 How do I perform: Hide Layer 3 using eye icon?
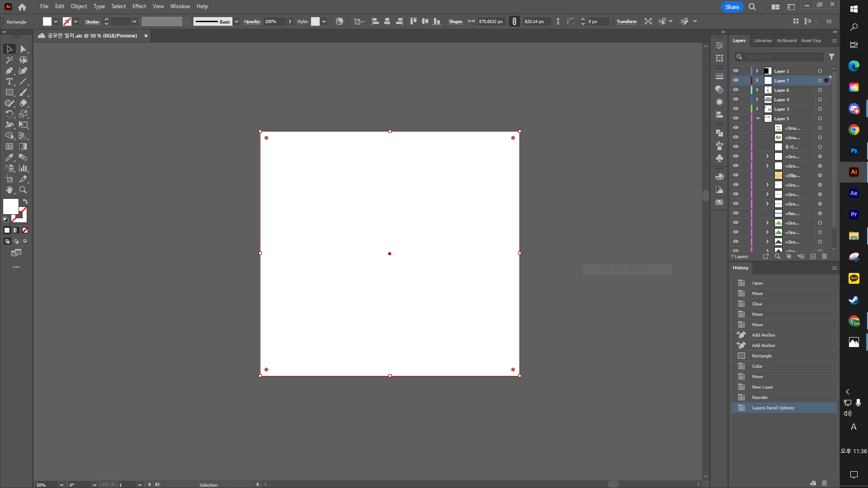point(736,109)
